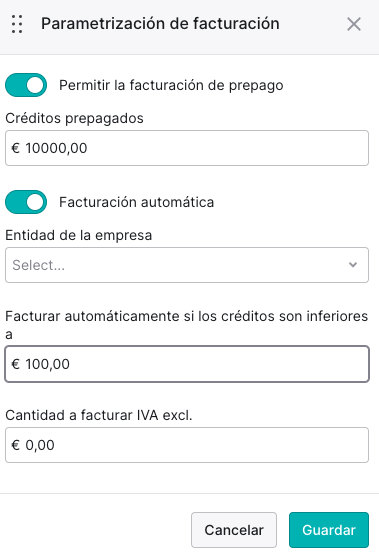Click the 'Créditos prepagados' field label
The width and height of the screenshot is (379, 559).
pos(74,118)
